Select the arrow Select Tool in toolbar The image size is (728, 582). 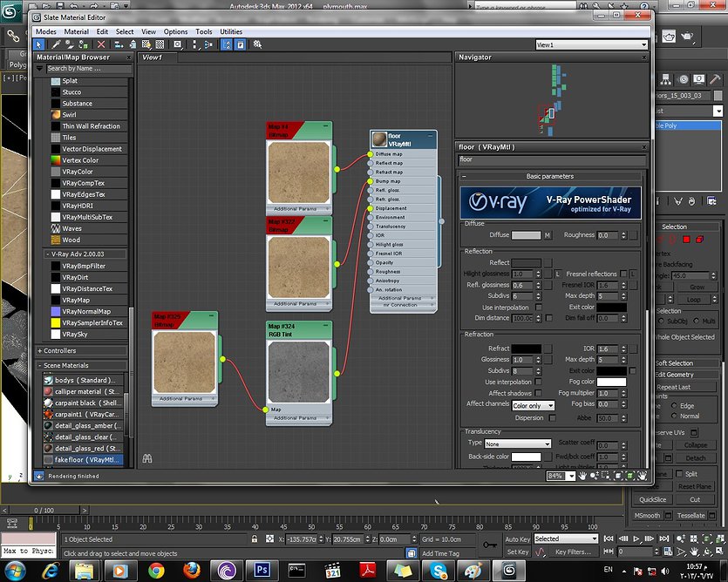[39, 44]
